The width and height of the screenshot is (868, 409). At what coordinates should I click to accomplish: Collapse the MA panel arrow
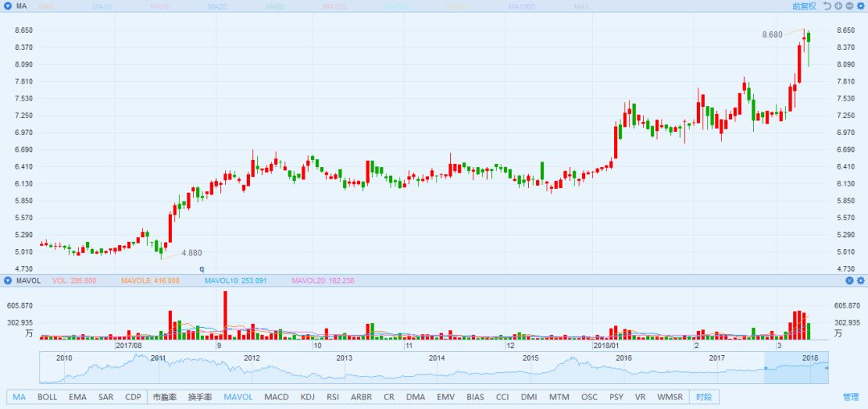click(x=7, y=6)
